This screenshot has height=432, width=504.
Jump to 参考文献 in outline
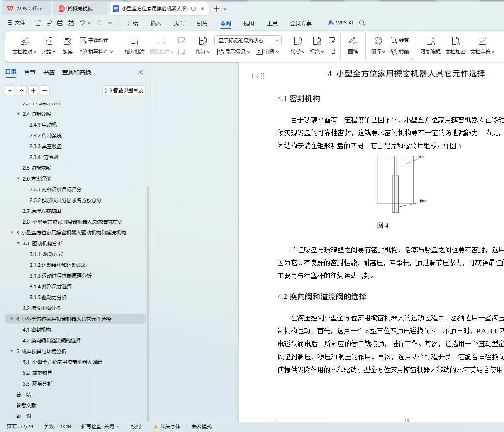[26, 405]
